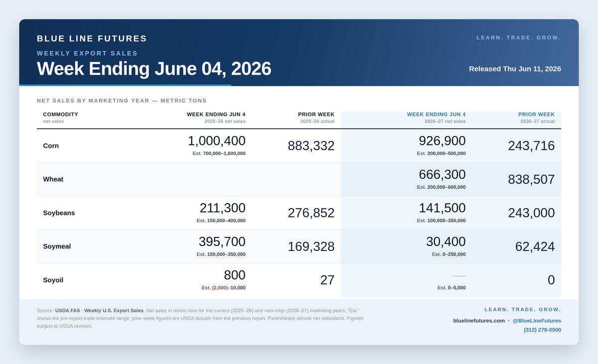
Task: Click Corn prior week value 243,716
Action: click(x=531, y=146)
